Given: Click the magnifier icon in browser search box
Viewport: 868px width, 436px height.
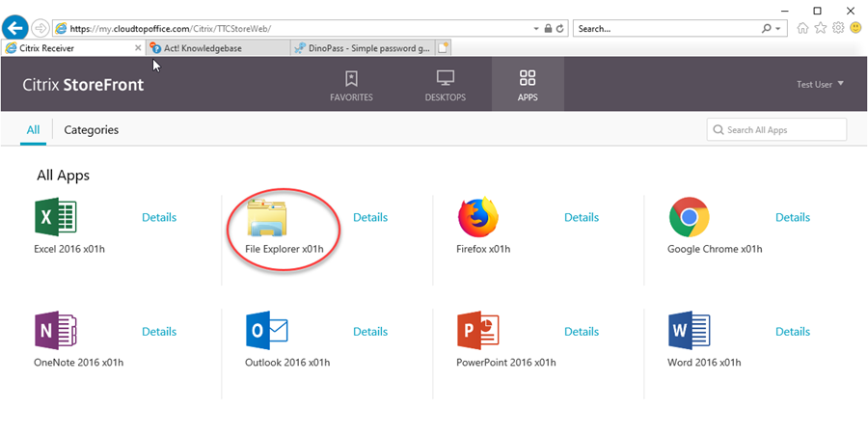Looking at the screenshot, I should (766, 28).
